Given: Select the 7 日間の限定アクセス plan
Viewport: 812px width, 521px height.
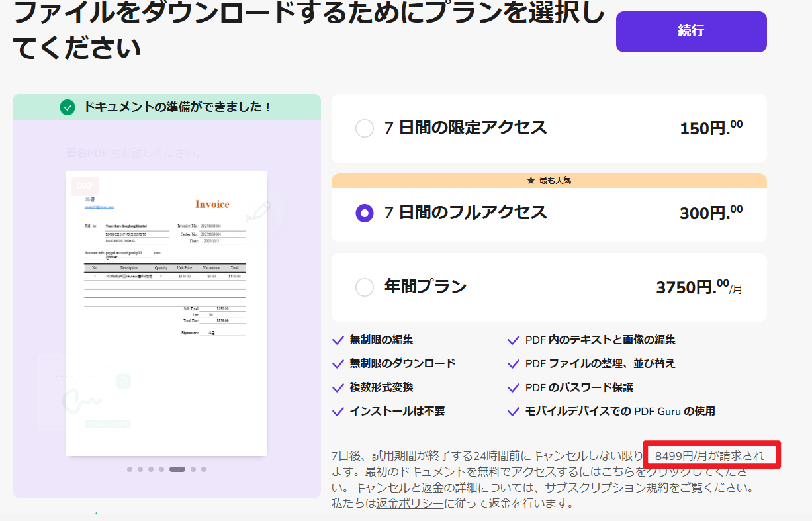Looking at the screenshot, I should pos(364,128).
